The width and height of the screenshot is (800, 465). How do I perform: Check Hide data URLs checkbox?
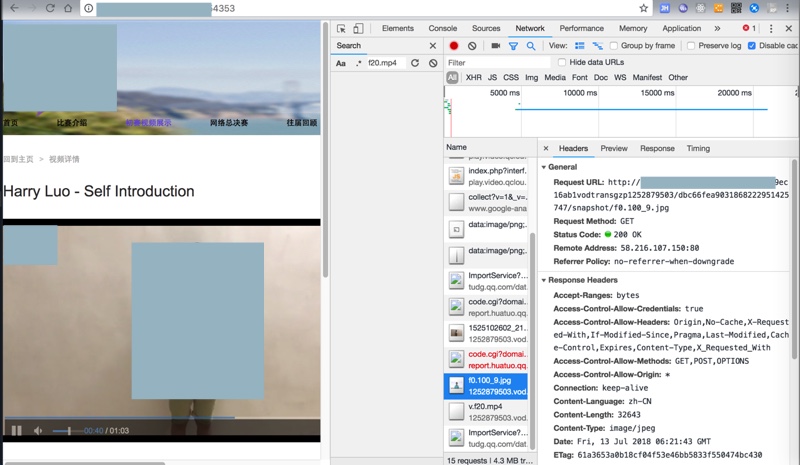(562, 62)
